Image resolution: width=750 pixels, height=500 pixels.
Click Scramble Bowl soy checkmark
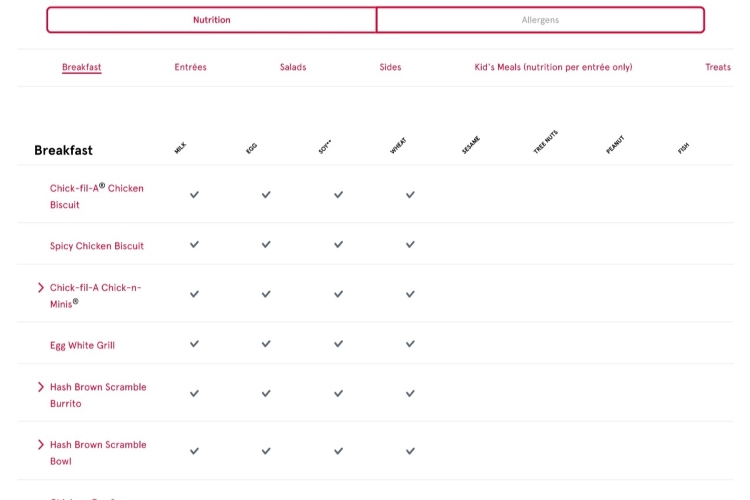coord(338,451)
